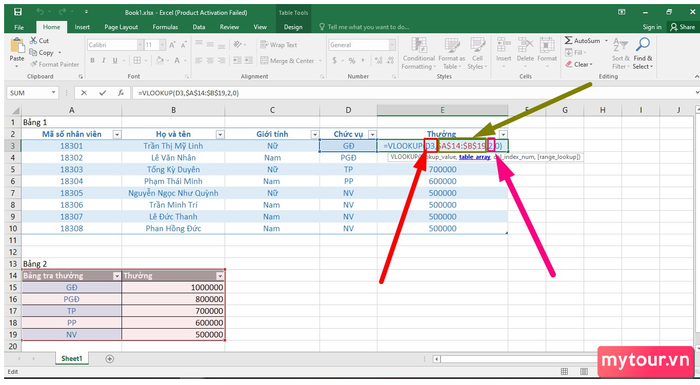
Task: Select the Sheet1 tab
Action: coord(72,359)
